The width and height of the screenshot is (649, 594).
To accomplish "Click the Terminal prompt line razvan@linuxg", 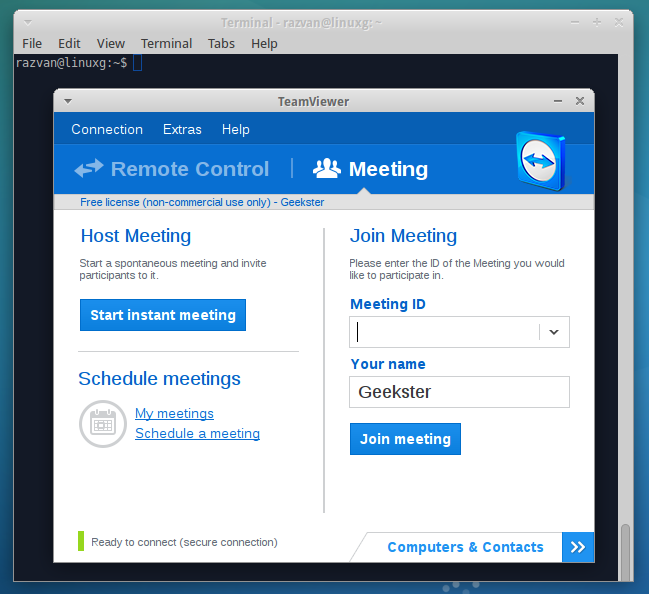I will point(71,63).
